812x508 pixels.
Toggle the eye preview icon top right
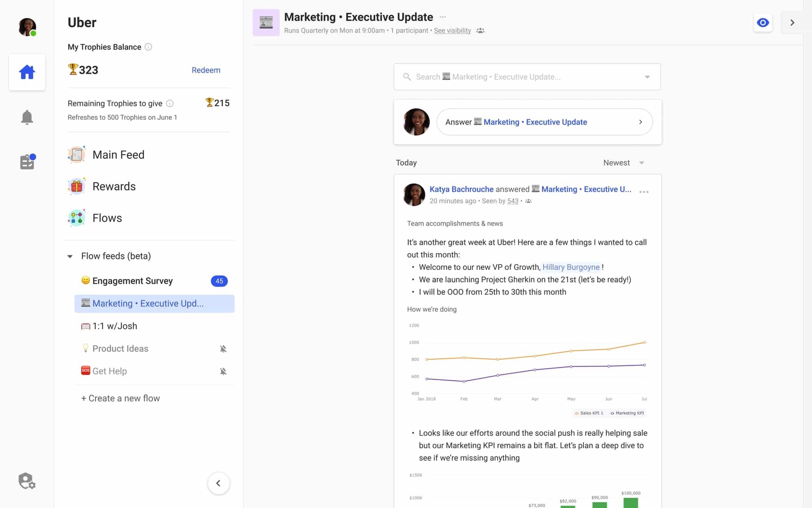pos(763,23)
